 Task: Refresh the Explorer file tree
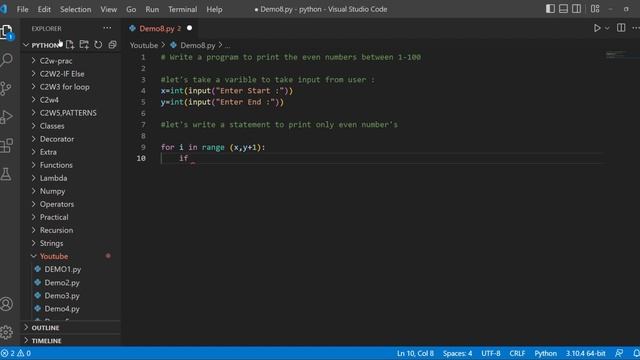coord(98,45)
